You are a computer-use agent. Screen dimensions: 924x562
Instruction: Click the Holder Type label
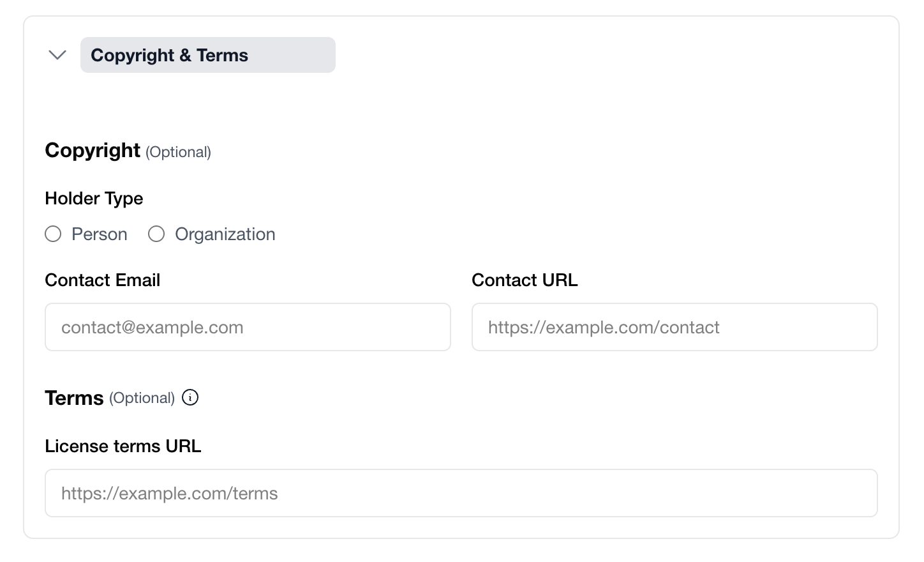(94, 198)
